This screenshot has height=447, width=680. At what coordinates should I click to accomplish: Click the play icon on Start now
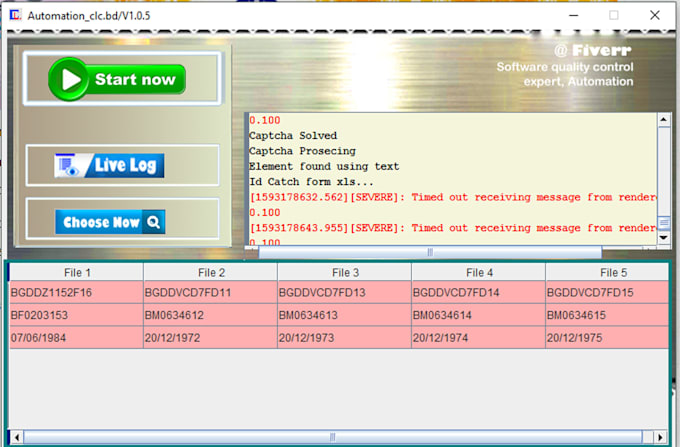(69, 79)
